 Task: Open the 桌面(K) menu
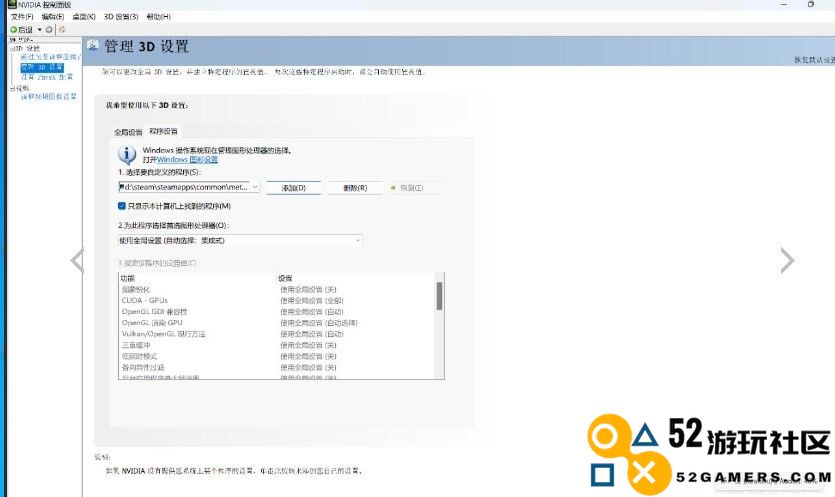(x=84, y=17)
